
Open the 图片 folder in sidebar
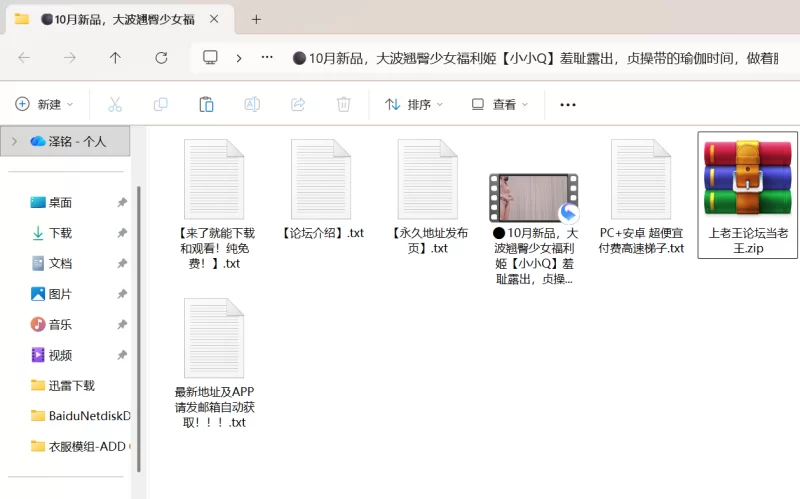coord(60,294)
